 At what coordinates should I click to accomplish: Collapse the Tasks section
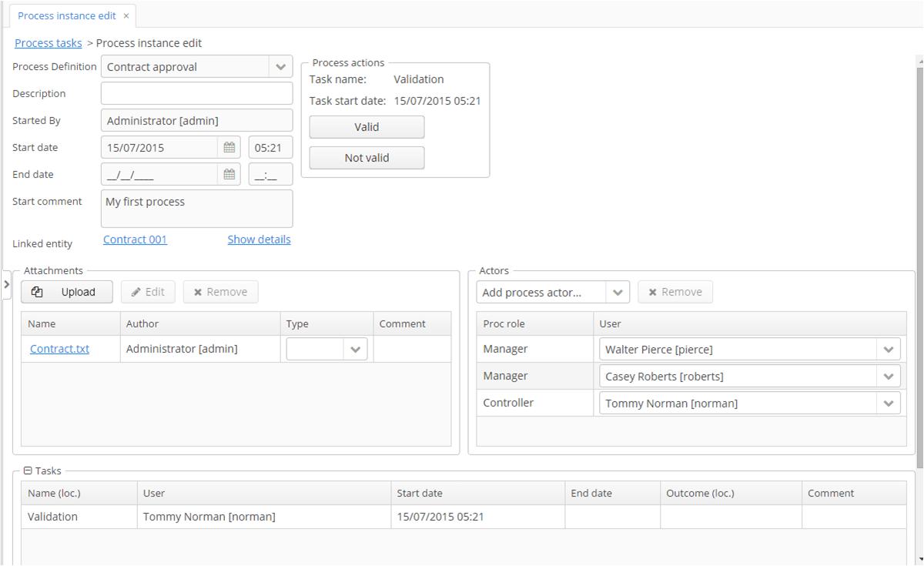point(28,471)
